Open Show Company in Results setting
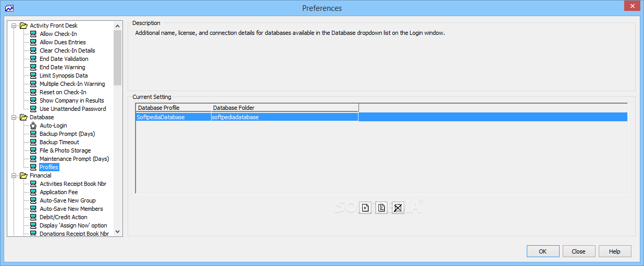This screenshot has height=266, width=644. click(x=72, y=100)
